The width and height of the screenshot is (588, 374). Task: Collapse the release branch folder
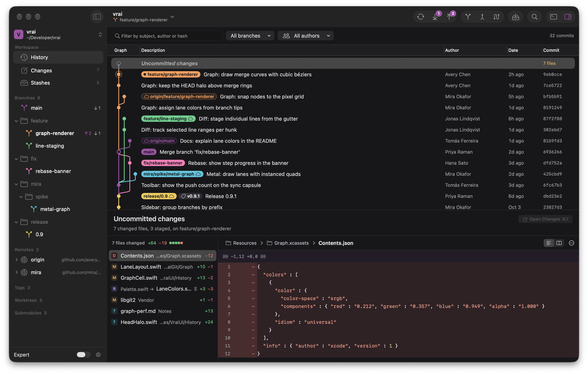click(x=16, y=222)
